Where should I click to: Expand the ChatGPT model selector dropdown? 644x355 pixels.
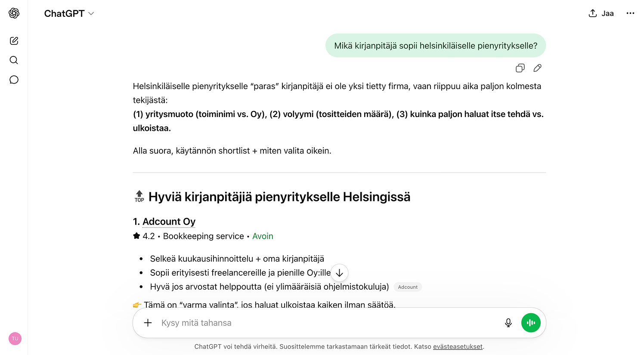69,13
